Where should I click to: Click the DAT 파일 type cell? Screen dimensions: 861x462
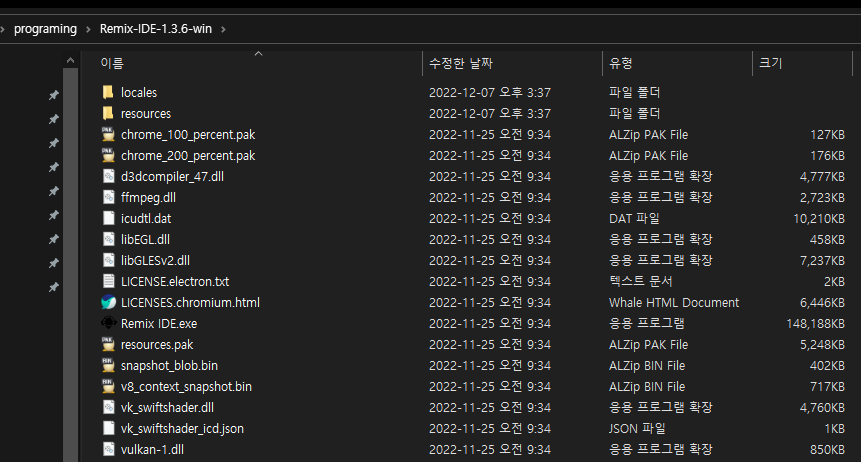click(634, 219)
